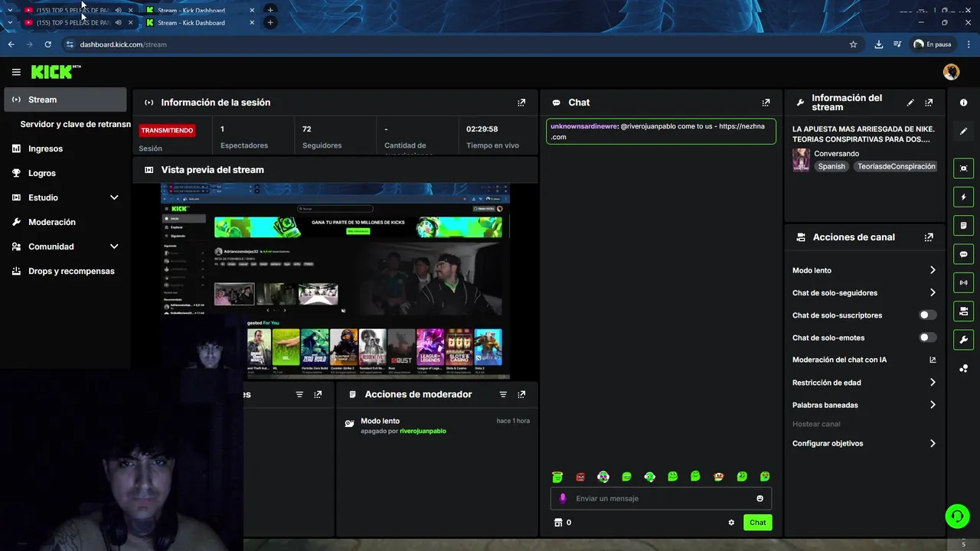Click the purple microphone icon in chat input
The width and height of the screenshot is (980, 551).
coord(563,498)
